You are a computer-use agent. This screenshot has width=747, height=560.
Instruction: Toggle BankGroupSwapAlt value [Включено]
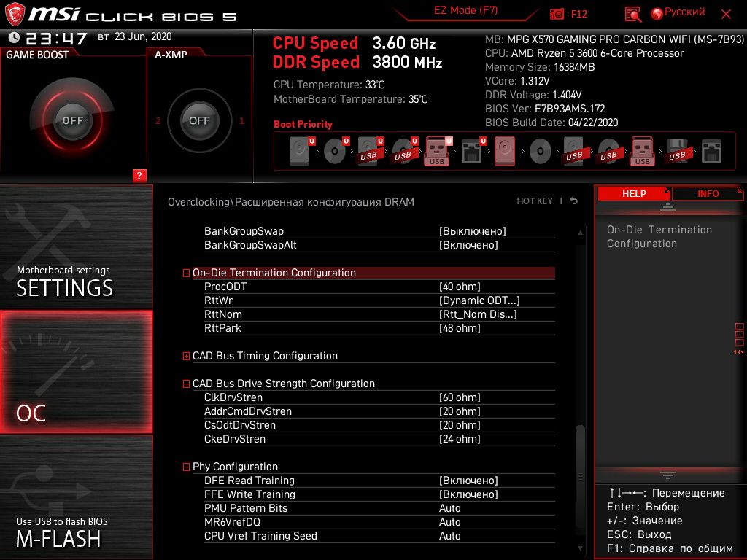point(468,245)
